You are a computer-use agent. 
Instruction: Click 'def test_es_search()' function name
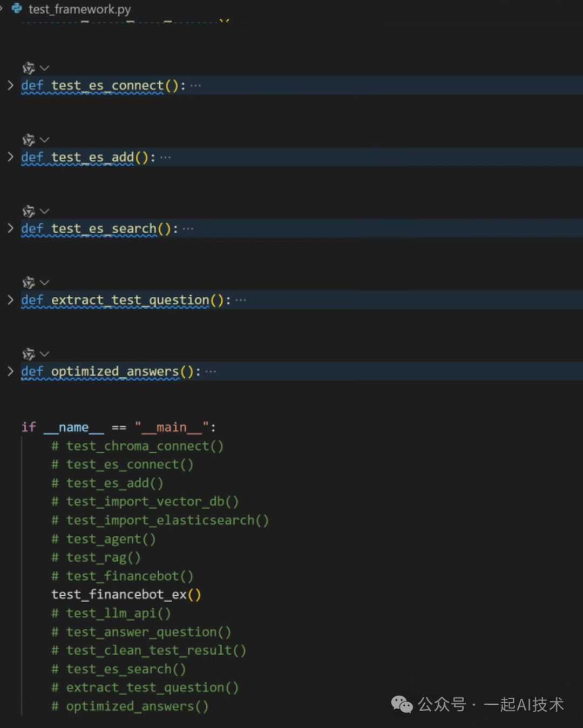(104, 229)
